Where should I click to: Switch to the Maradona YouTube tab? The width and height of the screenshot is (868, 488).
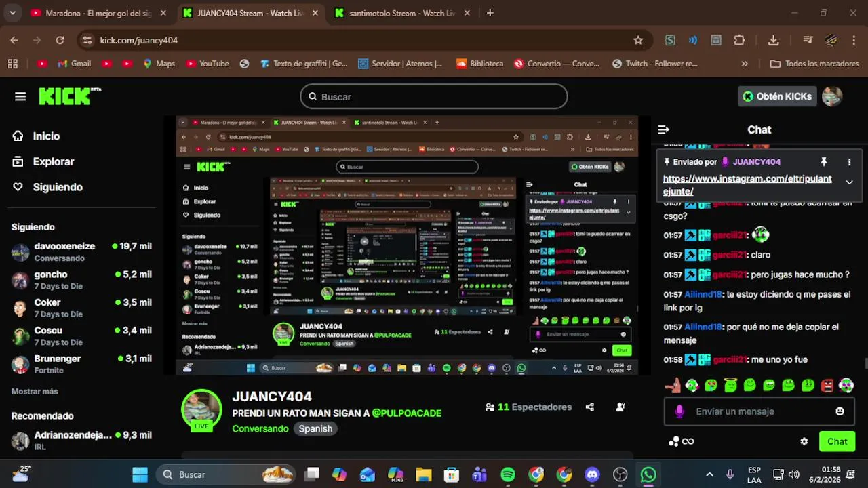coord(99,13)
